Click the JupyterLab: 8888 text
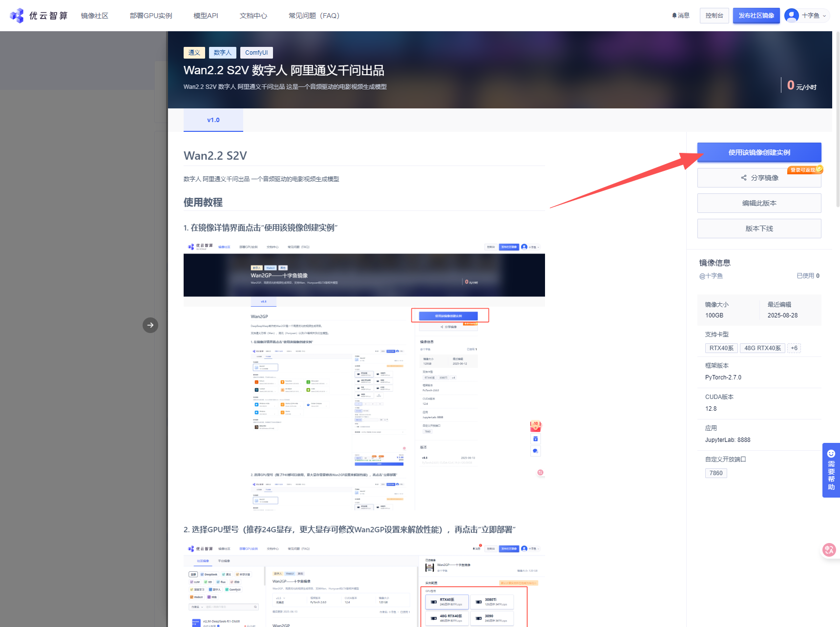 (728, 440)
